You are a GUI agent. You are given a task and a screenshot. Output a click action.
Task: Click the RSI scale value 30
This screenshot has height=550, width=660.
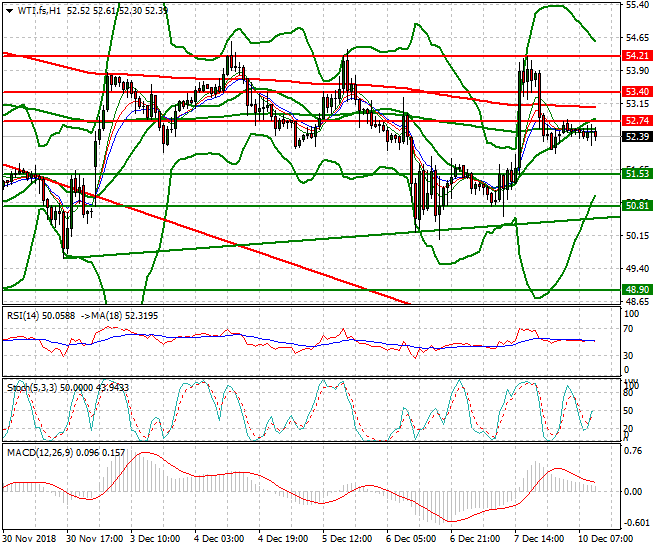[x=628, y=356]
